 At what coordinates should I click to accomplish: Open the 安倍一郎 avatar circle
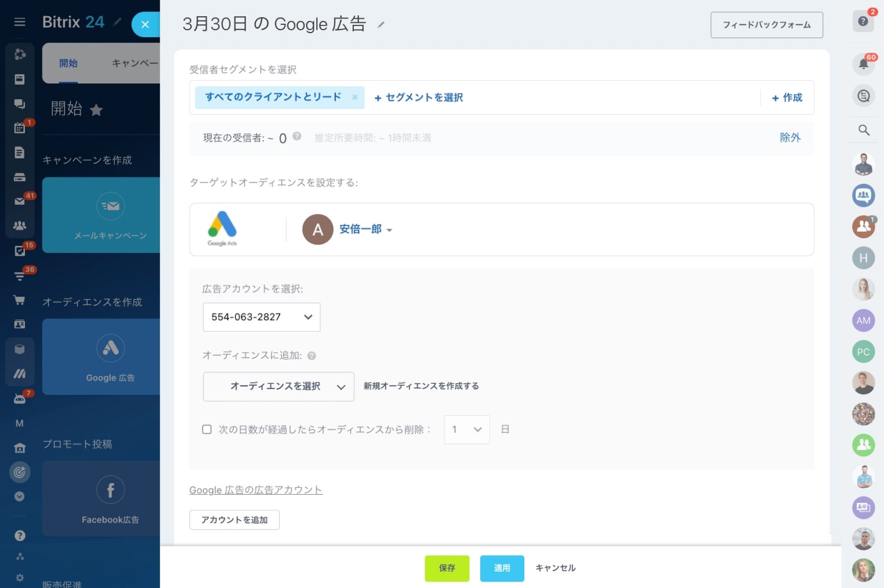[318, 230]
